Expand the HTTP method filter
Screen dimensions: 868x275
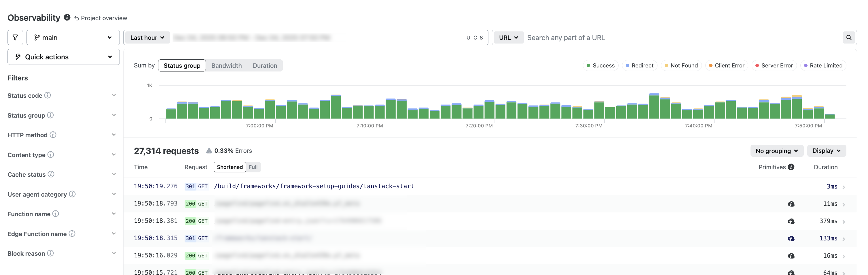coord(113,134)
